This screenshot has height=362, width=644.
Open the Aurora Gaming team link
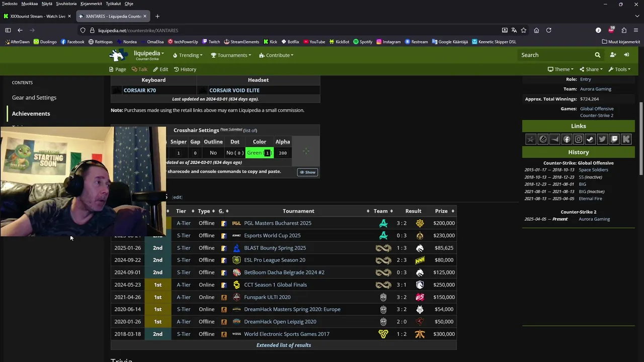[x=596, y=89]
